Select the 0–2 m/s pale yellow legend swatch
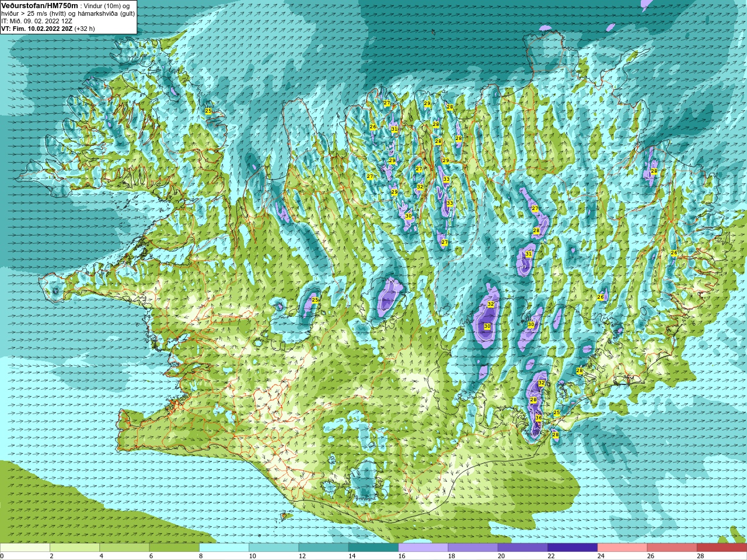The width and height of the screenshot is (747, 560). (25, 548)
